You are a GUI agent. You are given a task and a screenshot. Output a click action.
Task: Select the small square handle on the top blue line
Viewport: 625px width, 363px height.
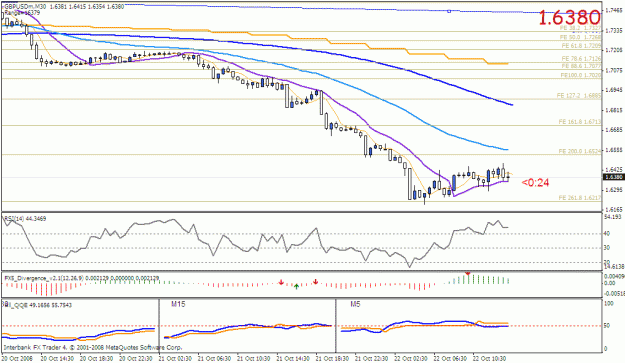coord(449,11)
